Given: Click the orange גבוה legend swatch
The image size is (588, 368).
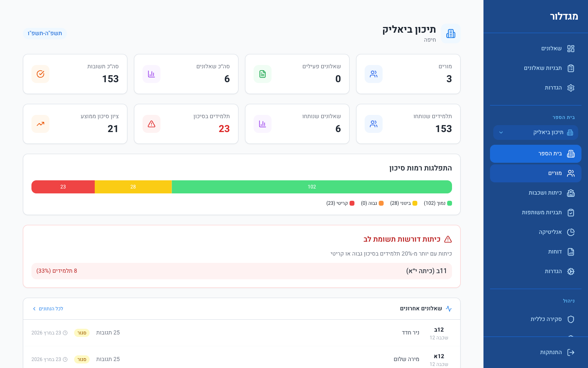Looking at the screenshot, I should click(x=381, y=203).
